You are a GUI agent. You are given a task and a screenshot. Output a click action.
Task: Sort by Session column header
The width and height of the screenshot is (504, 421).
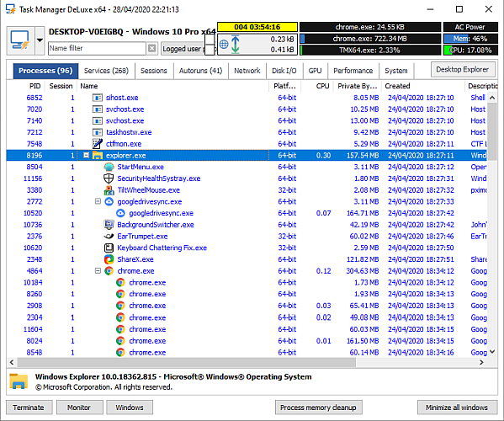pyautogui.click(x=61, y=86)
